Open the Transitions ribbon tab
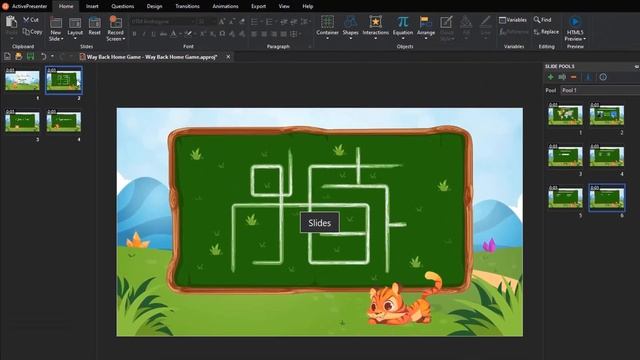Image resolution: width=640 pixels, height=360 pixels. click(187, 6)
